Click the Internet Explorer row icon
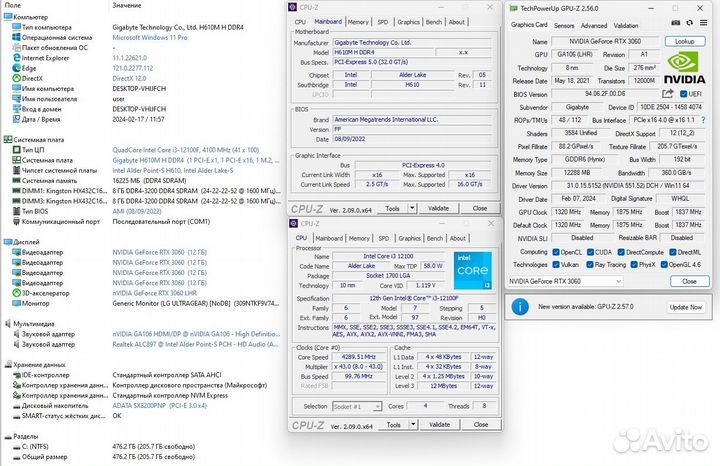 (17, 58)
